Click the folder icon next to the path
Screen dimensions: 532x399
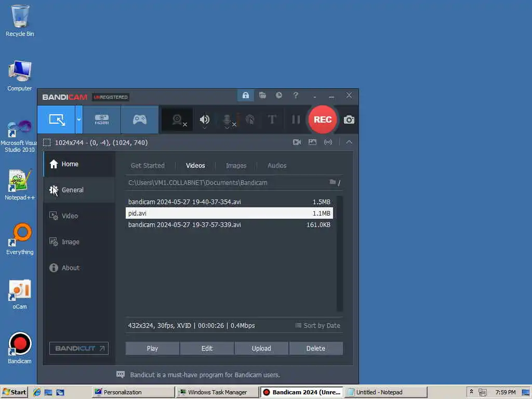pos(332,182)
